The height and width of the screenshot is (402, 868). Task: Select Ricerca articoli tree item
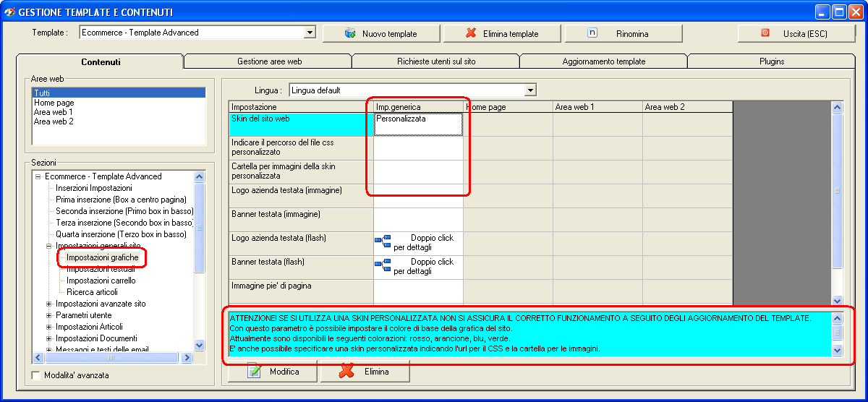(90, 292)
